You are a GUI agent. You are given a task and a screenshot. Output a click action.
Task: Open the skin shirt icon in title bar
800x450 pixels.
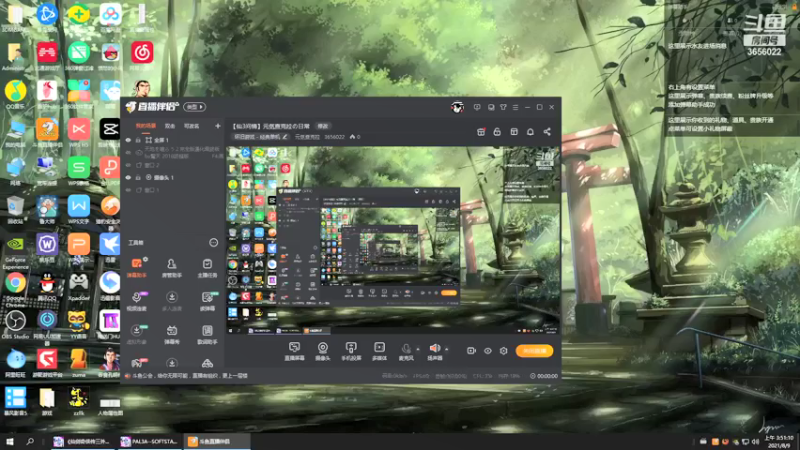point(503,107)
